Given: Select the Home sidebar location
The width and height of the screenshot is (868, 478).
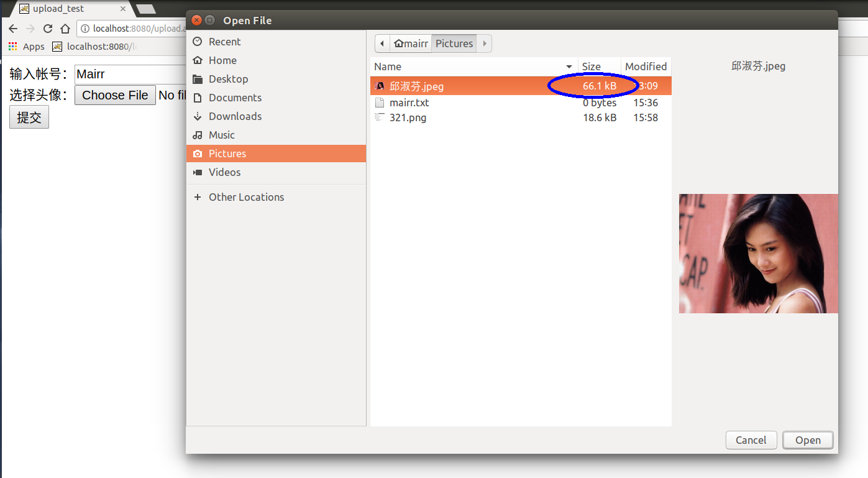Looking at the screenshot, I should point(276,60).
